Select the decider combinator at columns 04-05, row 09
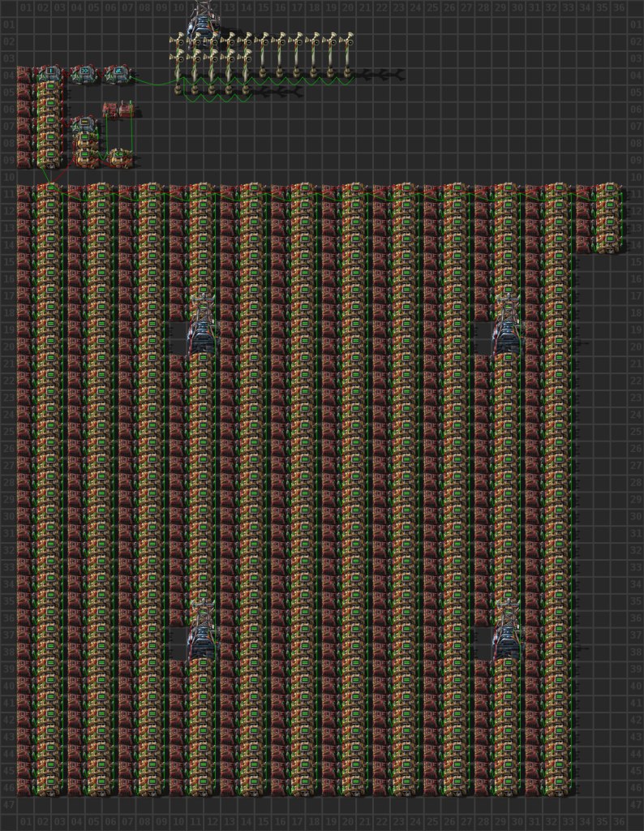 (84, 160)
